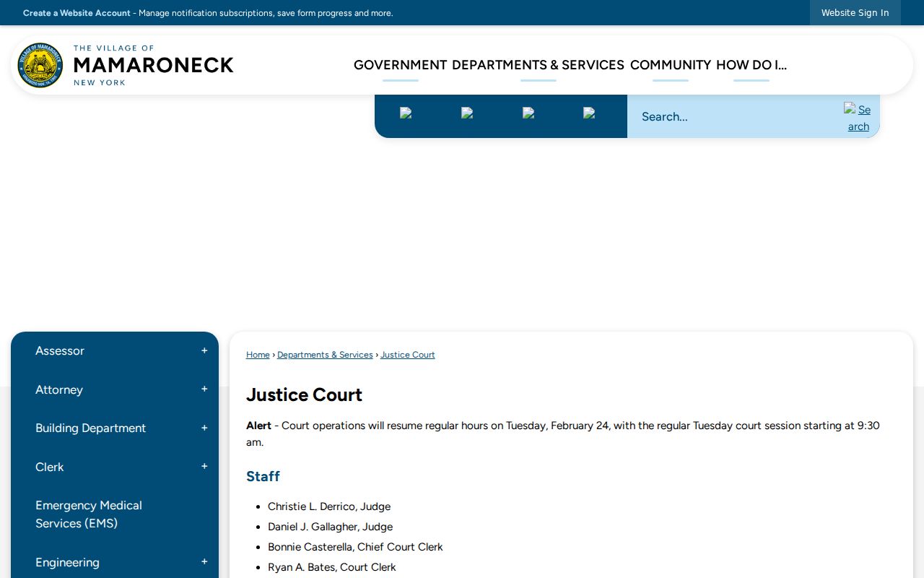
Task: Expand the Attorney sidebar submenu
Action: (204, 389)
